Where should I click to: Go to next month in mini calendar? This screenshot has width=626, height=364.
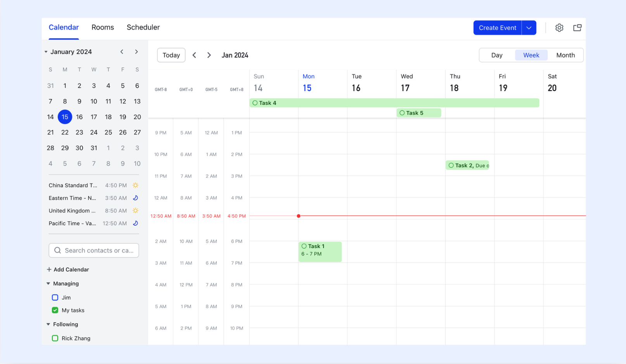pos(136,52)
